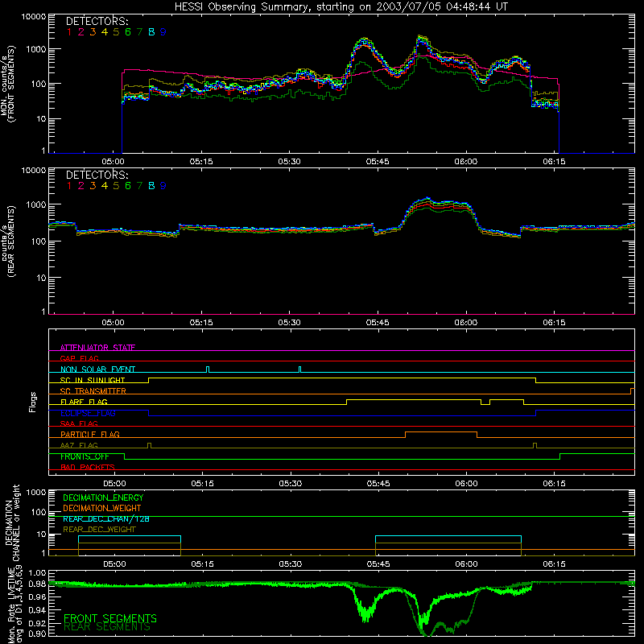Click the AAZ_FLAG spike near 05:06
Image resolution: width=644 pixels, height=644 pixels.
point(149,446)
